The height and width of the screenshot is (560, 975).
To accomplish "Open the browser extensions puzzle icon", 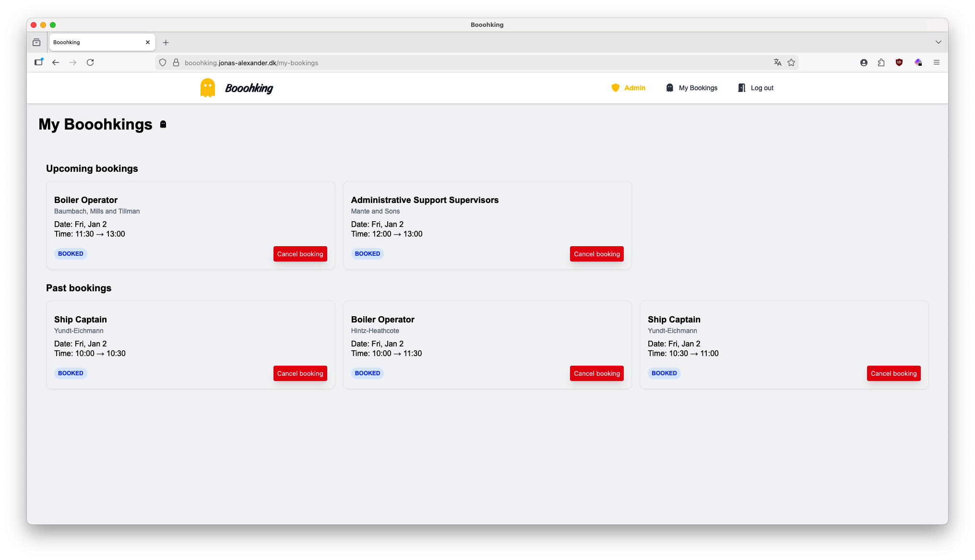I will click(881, 62).
